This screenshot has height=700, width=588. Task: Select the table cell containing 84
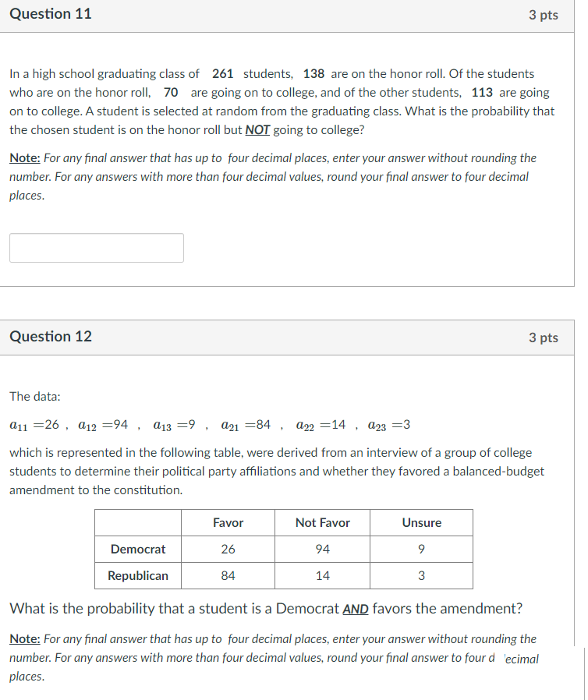click(227, 575)
